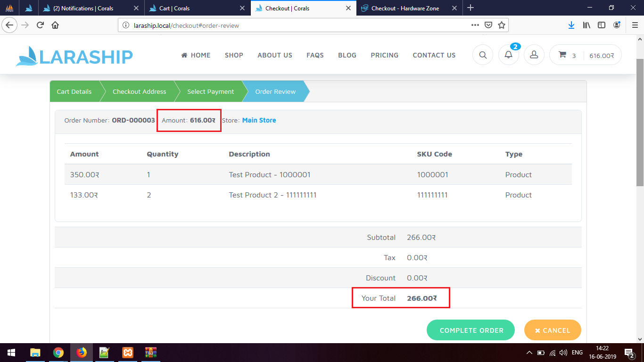Go to browser home page icon
The image size is (644, 362).
tap(55, 25)
